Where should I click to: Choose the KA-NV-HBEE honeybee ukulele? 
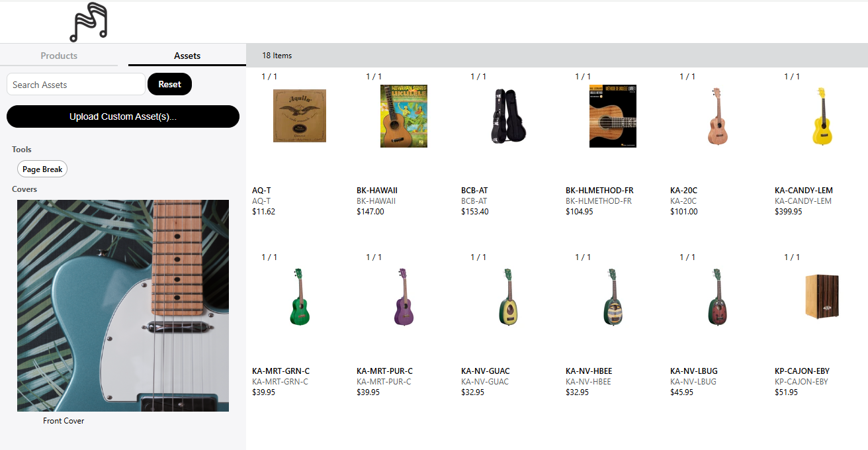point(613,296)
